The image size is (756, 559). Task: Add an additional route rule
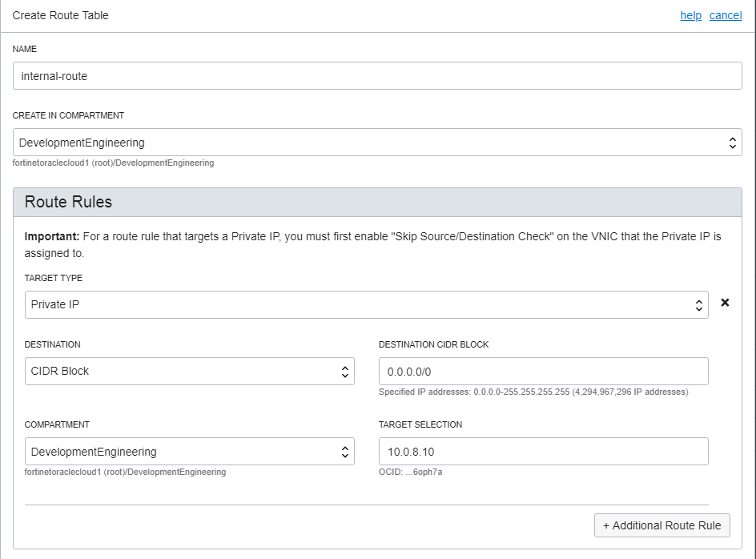click(661, 525)
